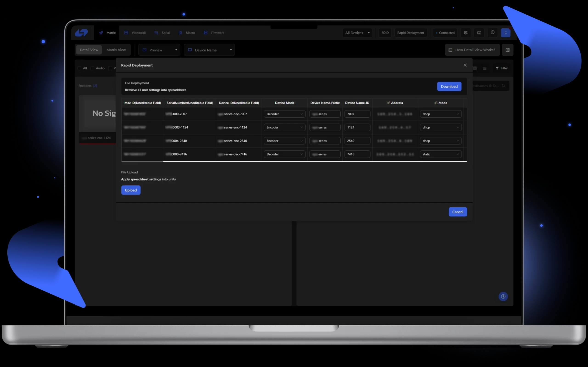Check the All checkbox
The height and width of the screenshot is (367, 588).
[x=79, y=68]
